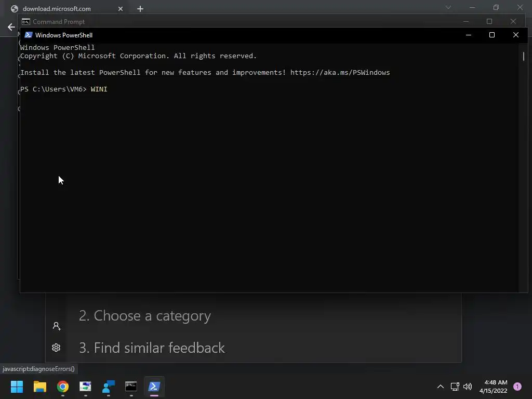
Task: Click the Windows PowerShell title text
Action: pos(64,35)
